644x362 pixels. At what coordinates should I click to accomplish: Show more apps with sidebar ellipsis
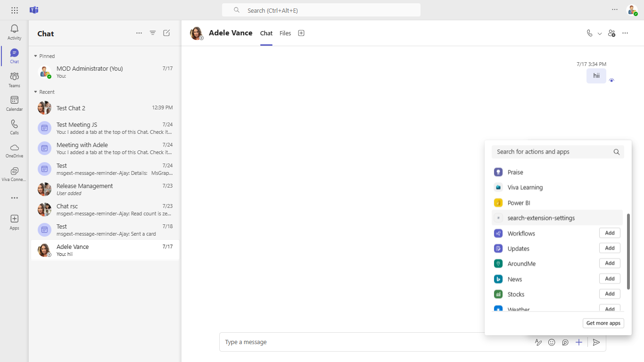point(14,198)
